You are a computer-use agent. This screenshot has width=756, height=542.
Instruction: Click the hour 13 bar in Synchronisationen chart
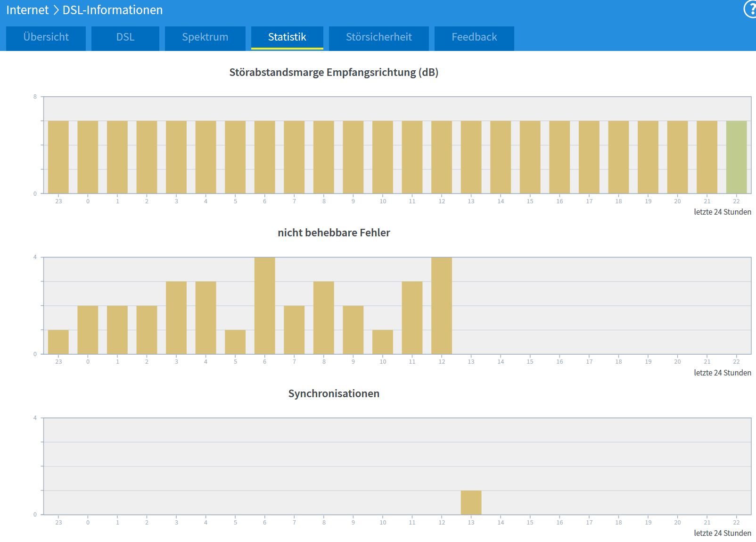coord(471,502)
